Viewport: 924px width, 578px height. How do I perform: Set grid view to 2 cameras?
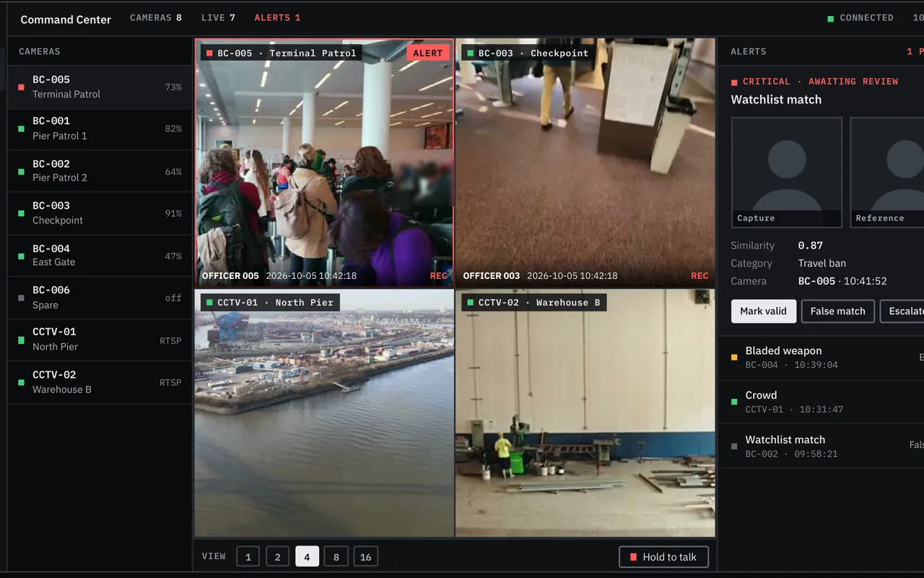(277, 556)
